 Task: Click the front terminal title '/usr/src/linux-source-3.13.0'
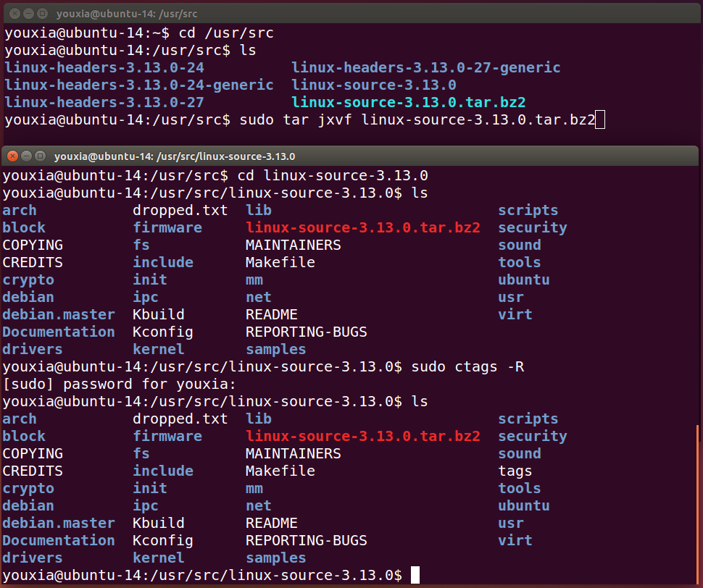pyautogui.click(x=225, y=156)
